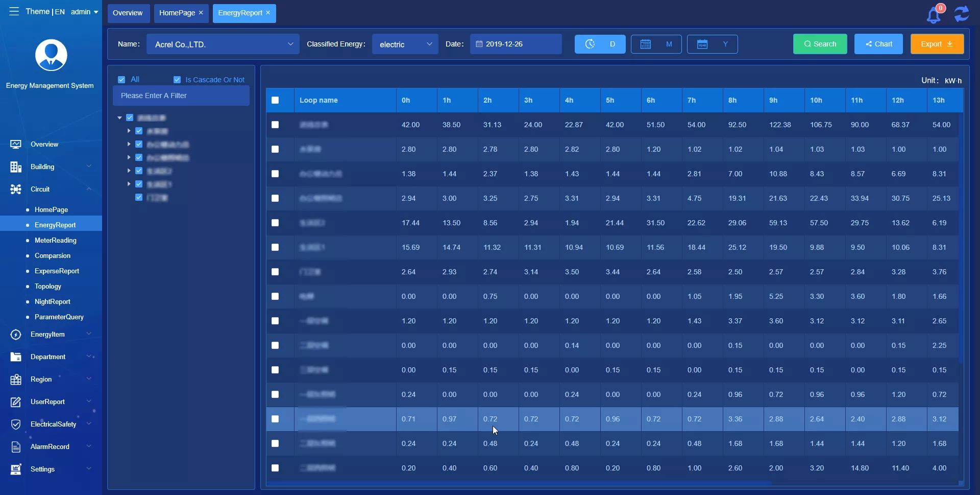Click the green Search button
Screen dimensions: 980x495
point(820,44)
